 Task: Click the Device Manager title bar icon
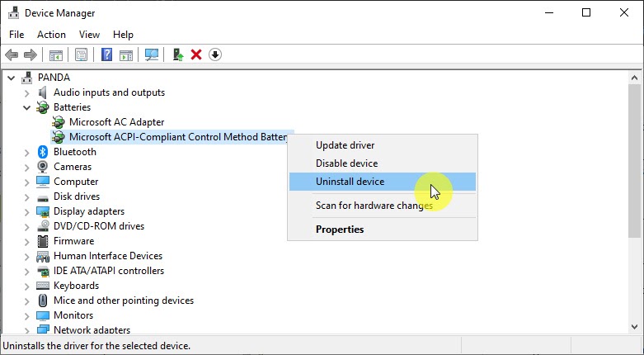(13, 12)
